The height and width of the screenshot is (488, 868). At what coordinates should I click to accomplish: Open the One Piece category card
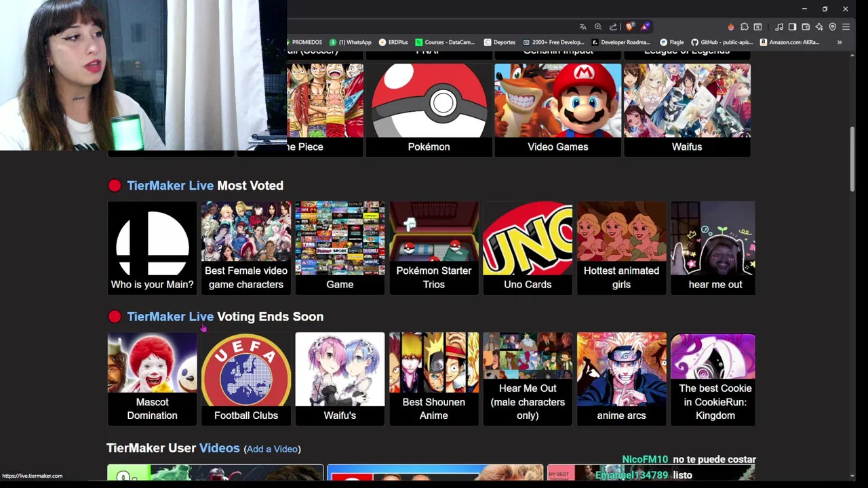point(325,110)
